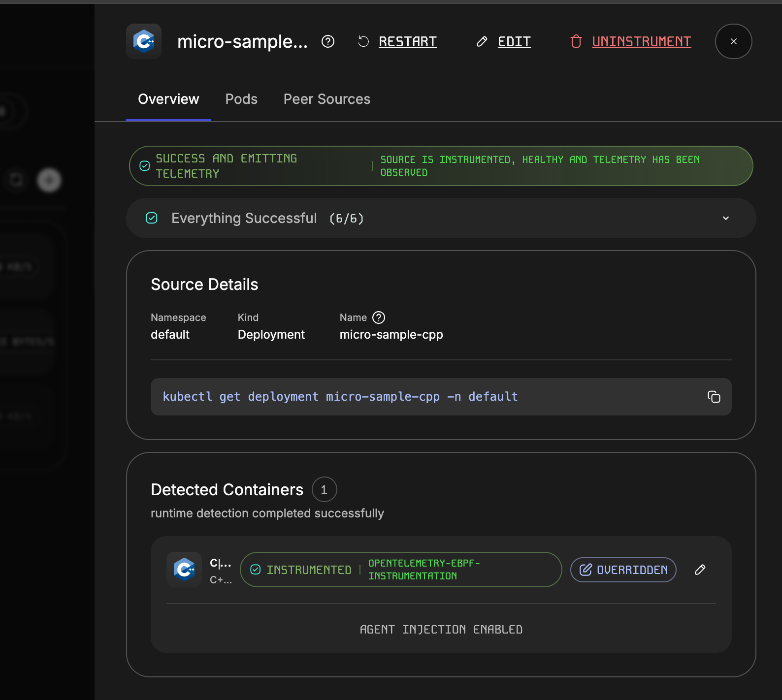
Task: Open help icon beside Name label
Action: pyautogui.click(x=379, y=318)
